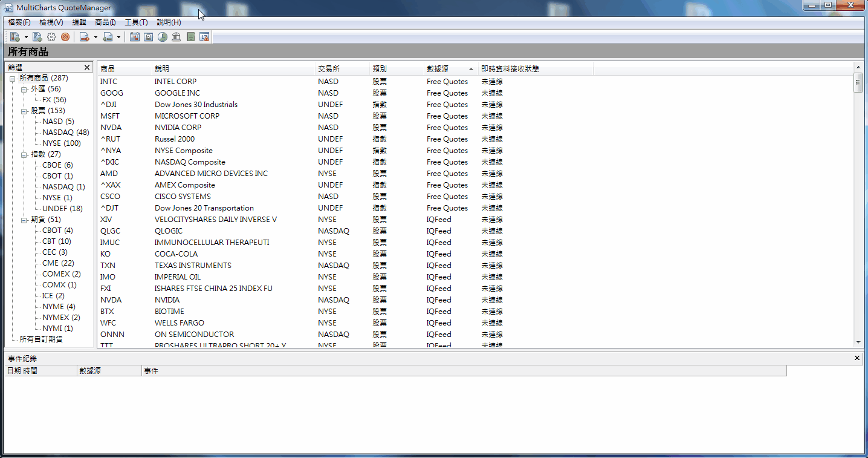The width and height of the screenshot is (868, 458).
Task: Open the 商品(I) menu
Action: (x=105, y=22)
